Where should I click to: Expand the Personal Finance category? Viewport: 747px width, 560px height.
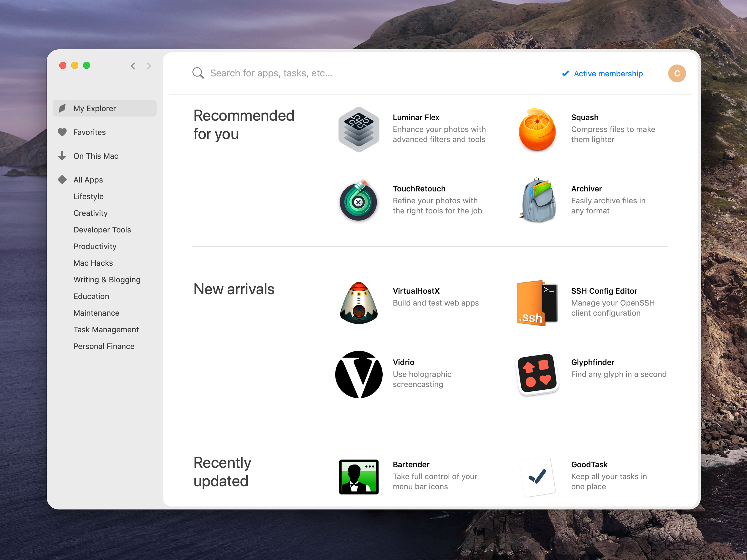pyautogui.click(x=103, y=346)
